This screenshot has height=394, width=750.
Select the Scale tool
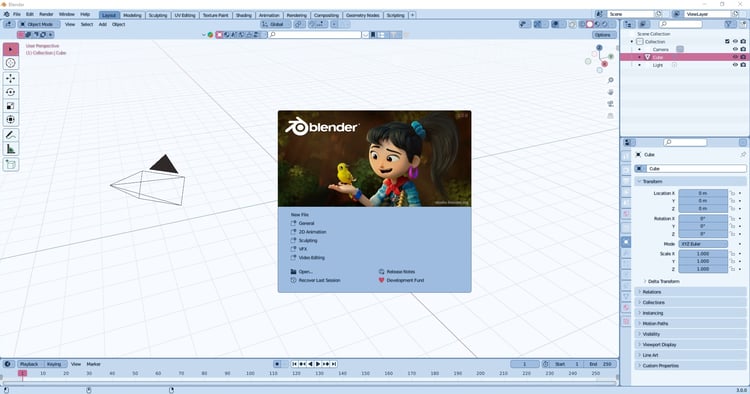(x=11, y=106)
